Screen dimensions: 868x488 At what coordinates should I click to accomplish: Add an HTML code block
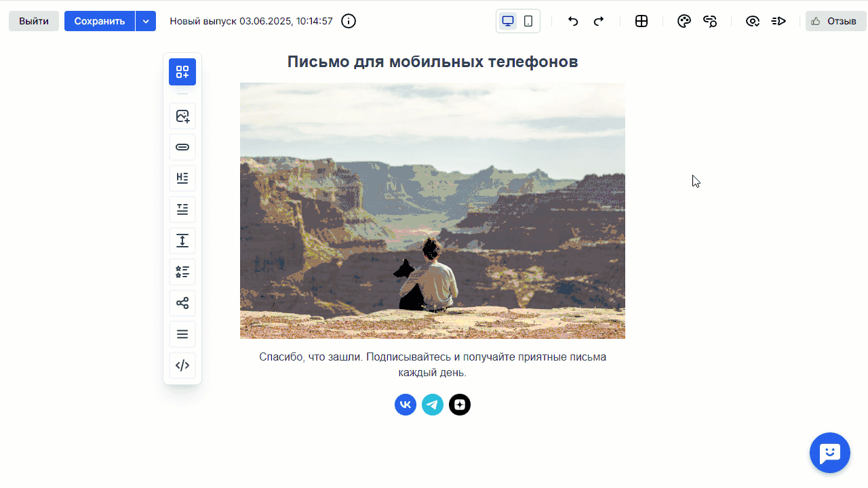(x=182, y=365)
